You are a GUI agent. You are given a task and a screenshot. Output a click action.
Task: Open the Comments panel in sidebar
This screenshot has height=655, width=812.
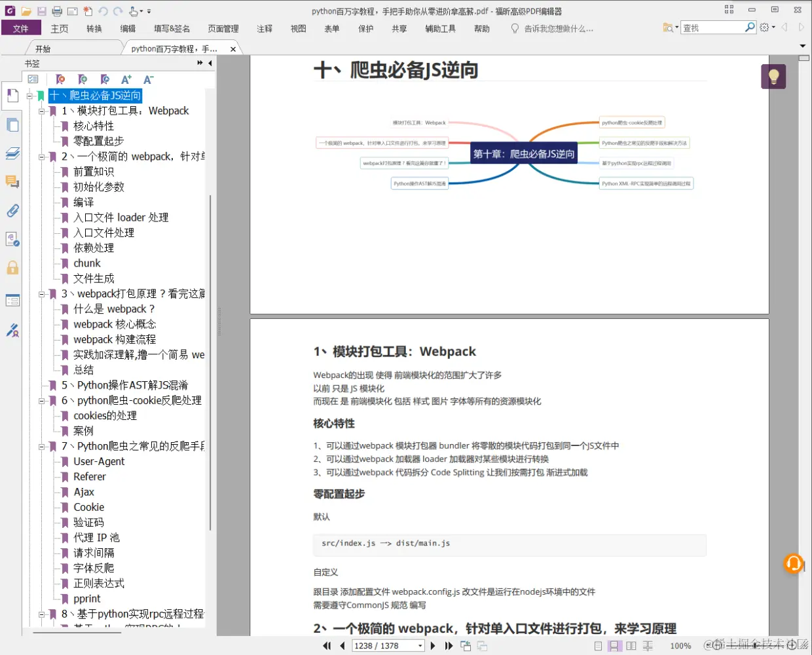(12, 181)
